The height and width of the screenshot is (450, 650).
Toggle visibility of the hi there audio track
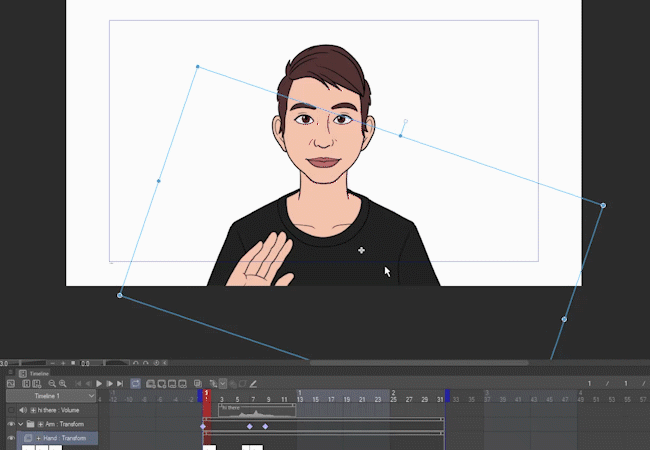click(11, 410)
